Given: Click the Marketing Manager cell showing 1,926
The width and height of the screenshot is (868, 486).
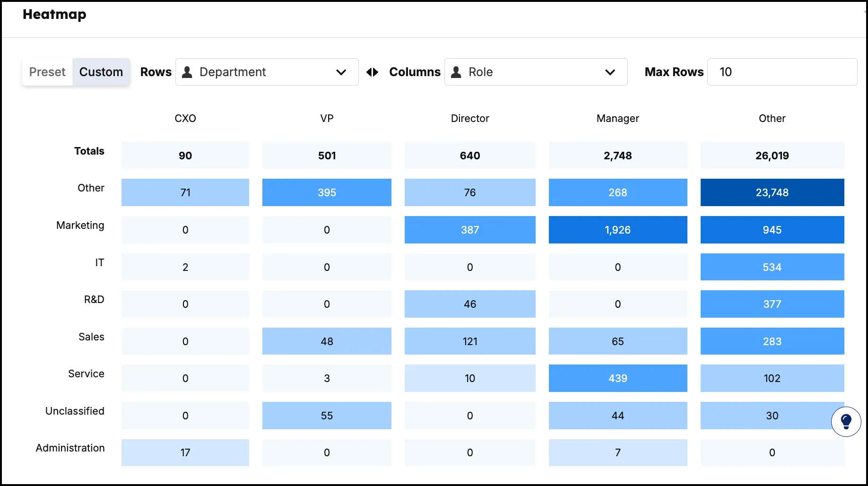Looking at the screenshot, I should (617, 230).
